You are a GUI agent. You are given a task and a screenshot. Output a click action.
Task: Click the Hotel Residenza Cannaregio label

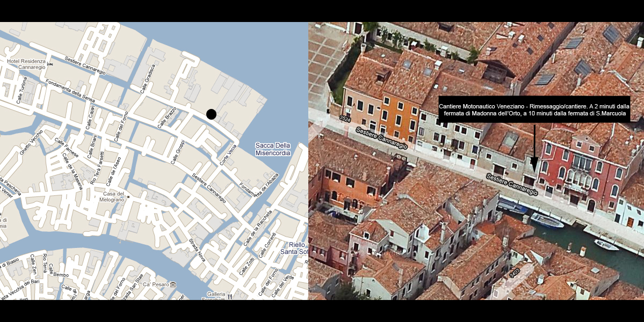(x=26, y=64)
